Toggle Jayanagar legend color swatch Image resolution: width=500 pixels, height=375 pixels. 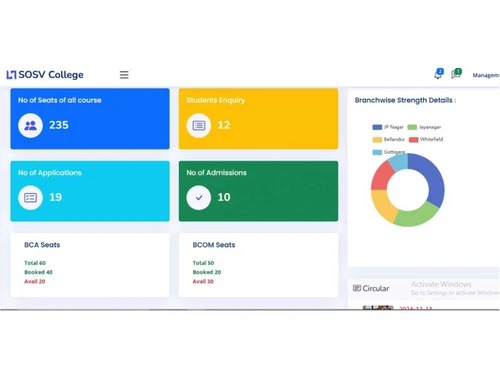pyautogui.click(x=412, y=127)
